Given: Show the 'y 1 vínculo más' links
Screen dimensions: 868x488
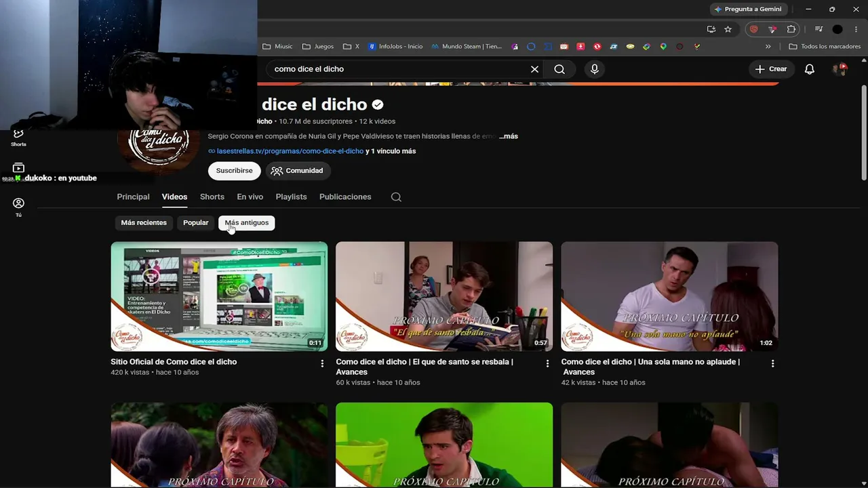Looking at the screenshot, I should coord(391,151).
